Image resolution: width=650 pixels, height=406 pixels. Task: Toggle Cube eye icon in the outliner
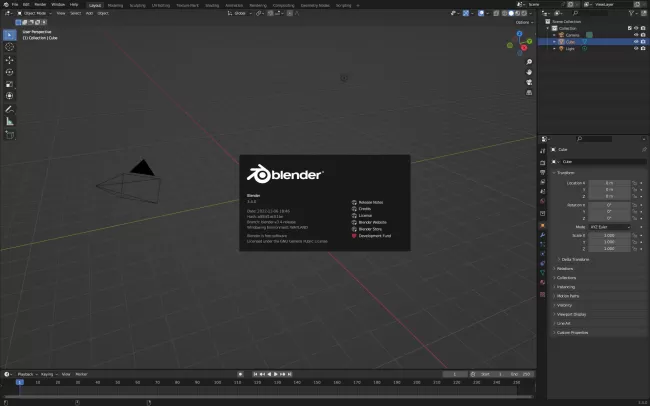(x=635, y=42)
